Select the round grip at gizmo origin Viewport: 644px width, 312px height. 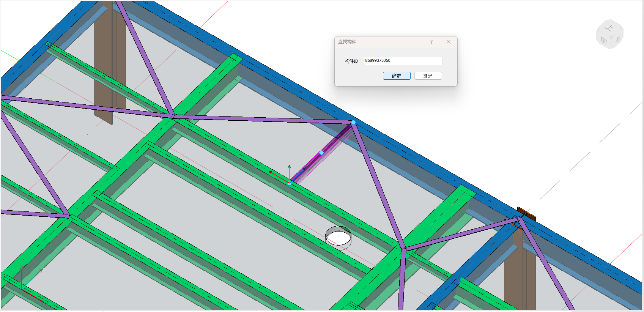click(x=290, y=183)
